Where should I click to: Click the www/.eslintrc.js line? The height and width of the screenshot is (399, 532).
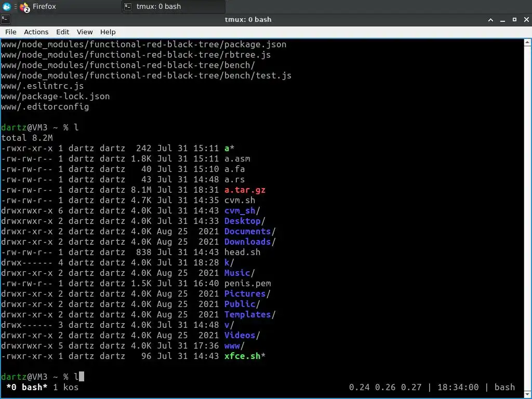tap(43, 86)
